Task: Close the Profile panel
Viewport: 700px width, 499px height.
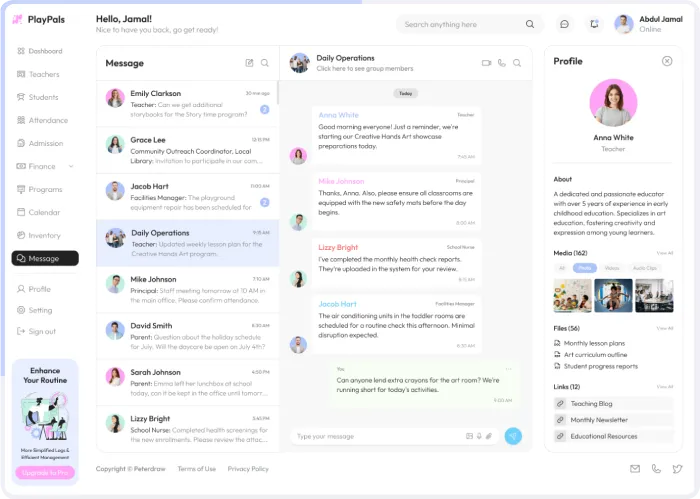Action: tap(667, 61)
